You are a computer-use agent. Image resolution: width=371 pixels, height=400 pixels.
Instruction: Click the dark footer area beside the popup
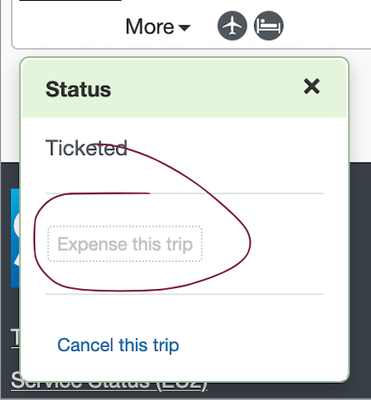[x=360, y=280]
